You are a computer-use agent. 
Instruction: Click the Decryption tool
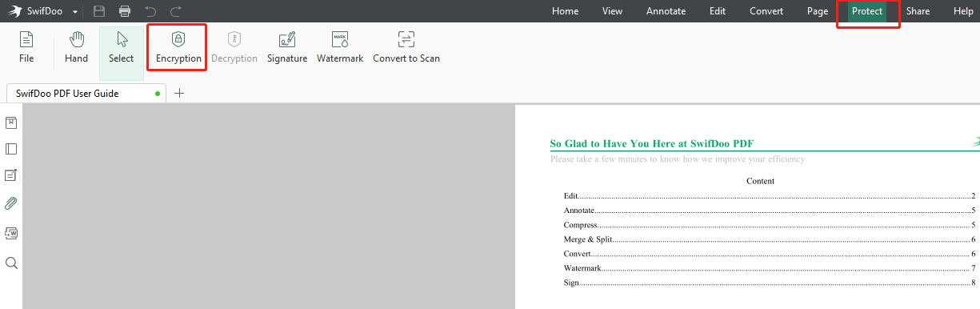(x=234, y=47)
